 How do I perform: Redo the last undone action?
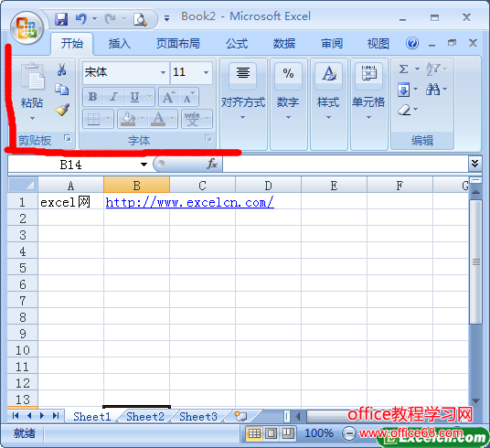(110, 19)
